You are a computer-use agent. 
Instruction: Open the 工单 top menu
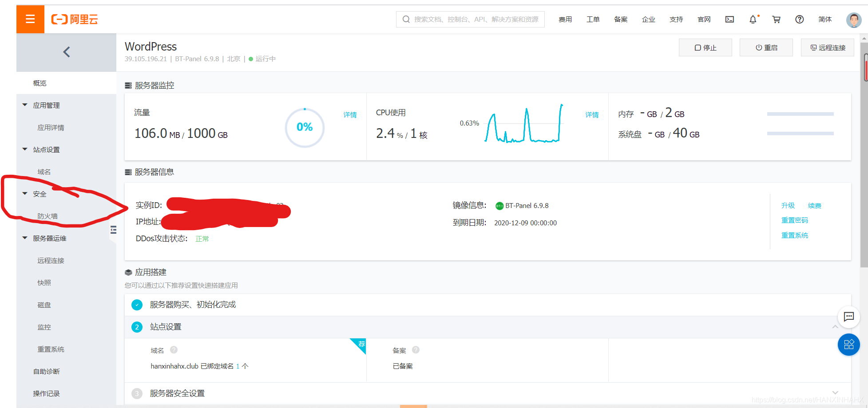pos(593,19)
